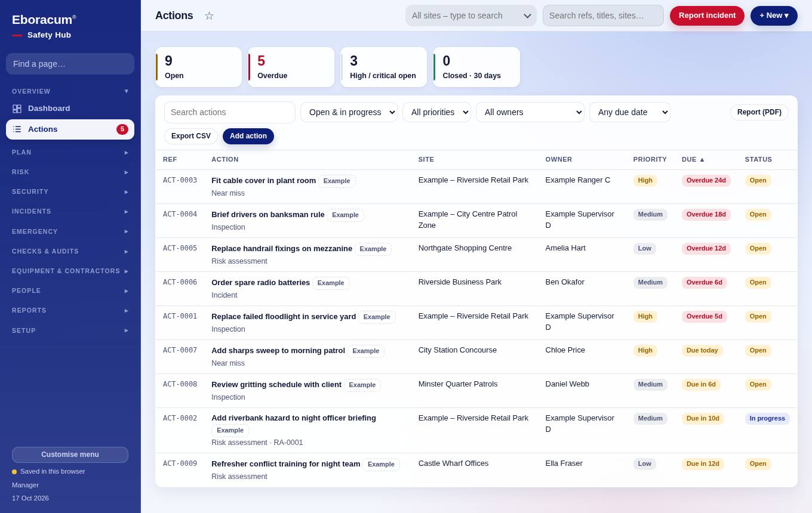The image size is (812, 513).
Task: Expand the Risk menu section
Action: (70, 172)
